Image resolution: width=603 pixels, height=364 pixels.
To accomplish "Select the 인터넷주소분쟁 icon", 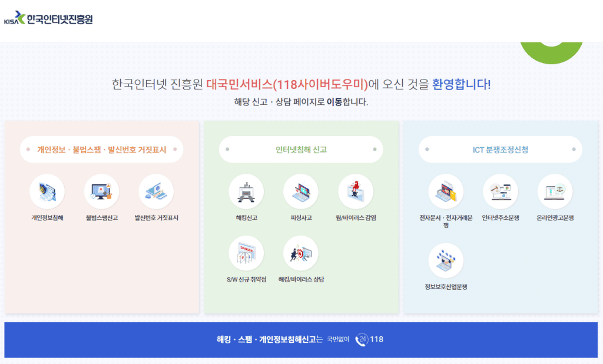I will (501, 191).
